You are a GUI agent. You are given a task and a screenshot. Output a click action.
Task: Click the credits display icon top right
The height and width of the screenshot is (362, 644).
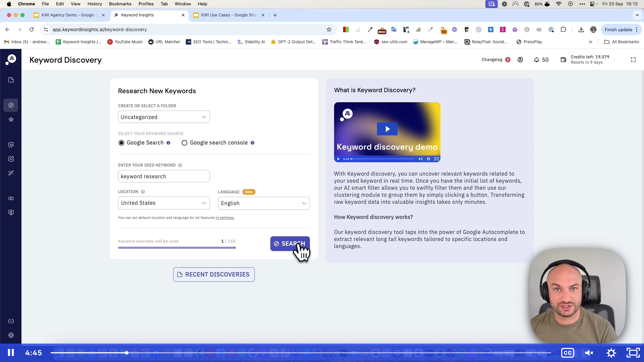563,60
